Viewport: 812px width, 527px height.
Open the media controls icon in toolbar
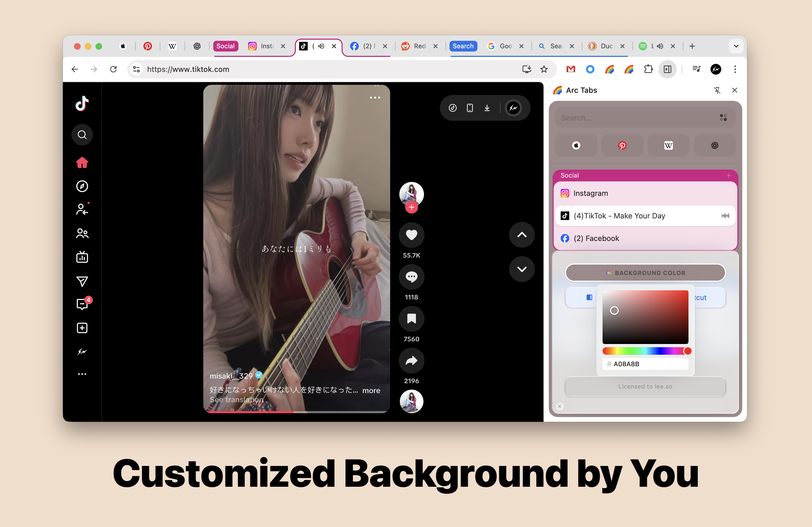[696, 69]
